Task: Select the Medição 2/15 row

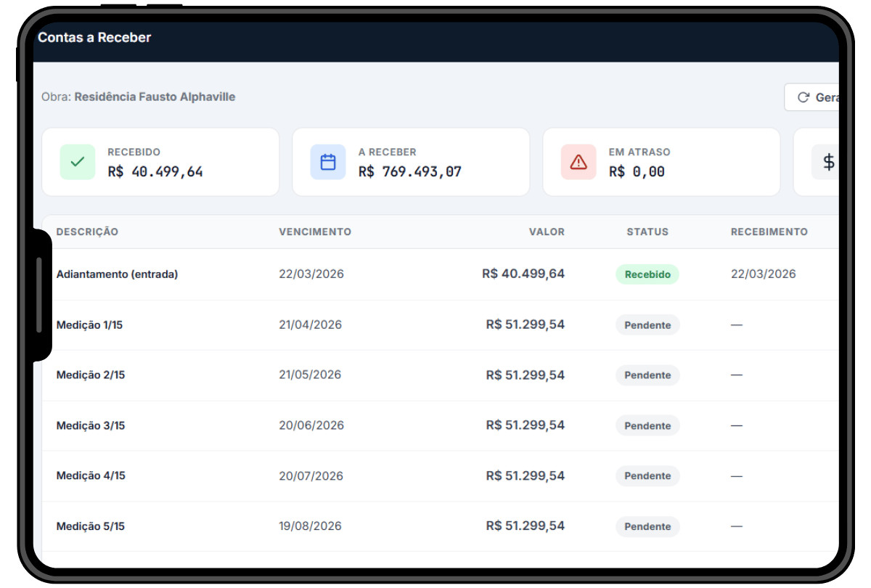Action: tap(91, 375)
